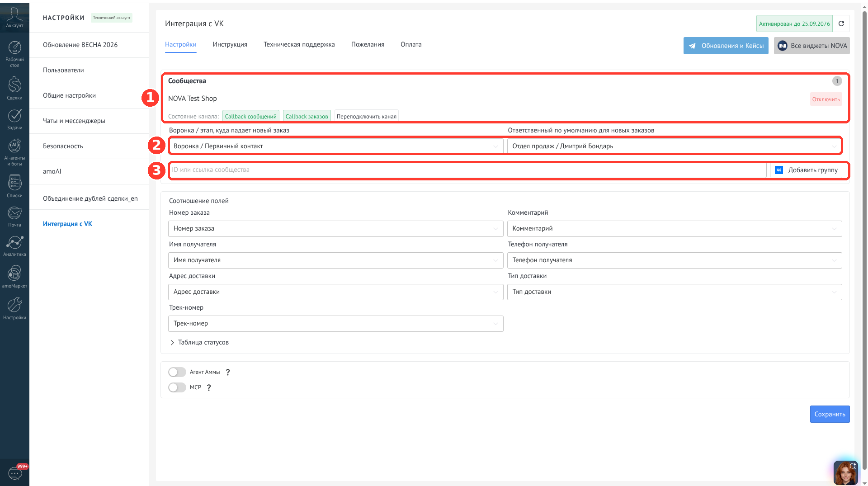Image resolution: width=868 pixels, height=486 pixels.
Task: Open chat notifications icon with 999+ badge
Action: point(15,473)
